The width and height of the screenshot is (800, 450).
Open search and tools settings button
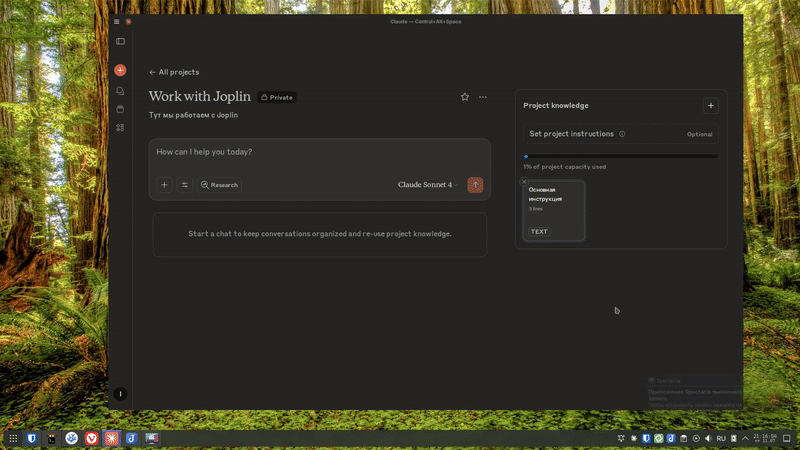pyautogui.click(x=185, y=185)
